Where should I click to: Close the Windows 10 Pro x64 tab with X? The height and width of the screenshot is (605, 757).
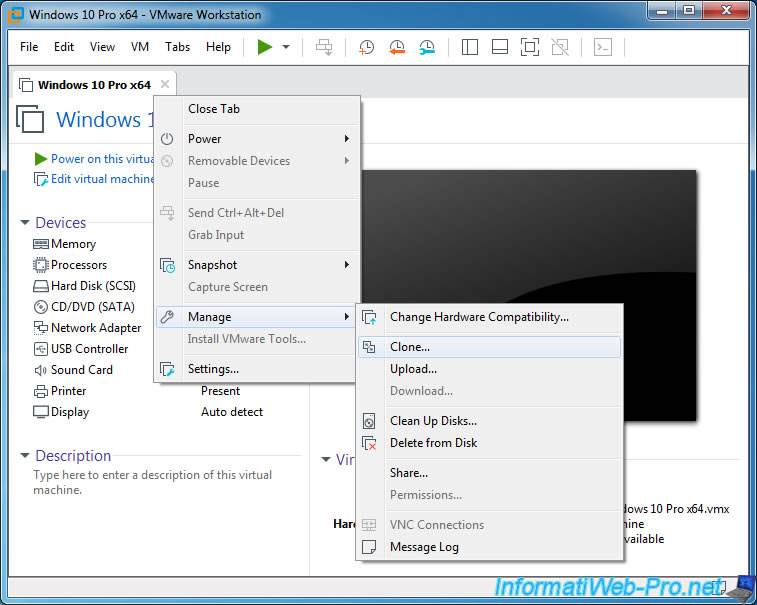coord(165,84)
